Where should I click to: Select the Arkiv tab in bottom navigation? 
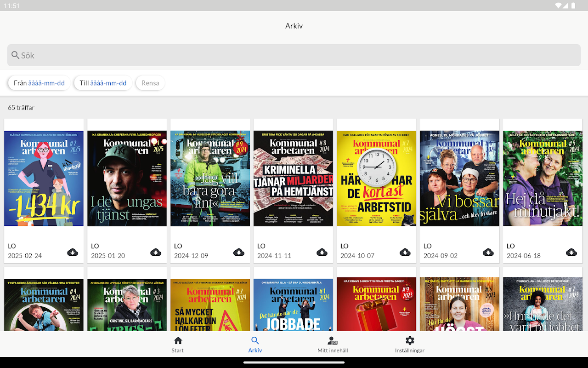click(x=255, y=344)
